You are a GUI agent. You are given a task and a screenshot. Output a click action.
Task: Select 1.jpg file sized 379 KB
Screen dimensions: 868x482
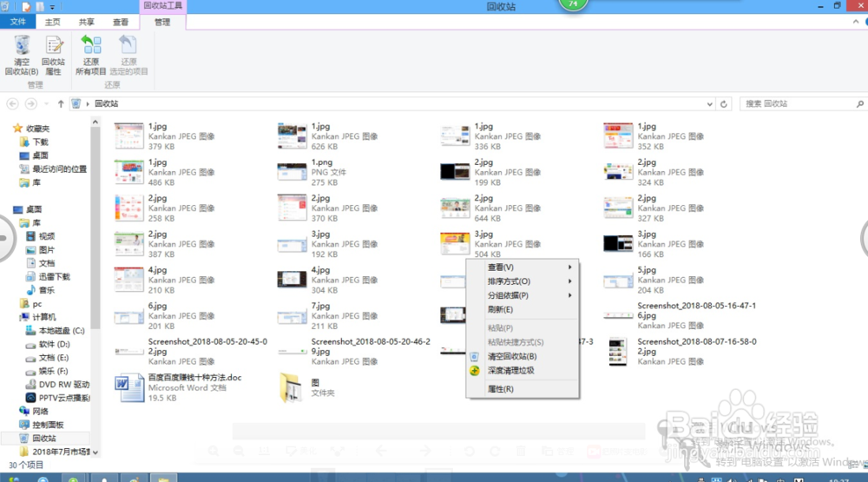[164, 136]
